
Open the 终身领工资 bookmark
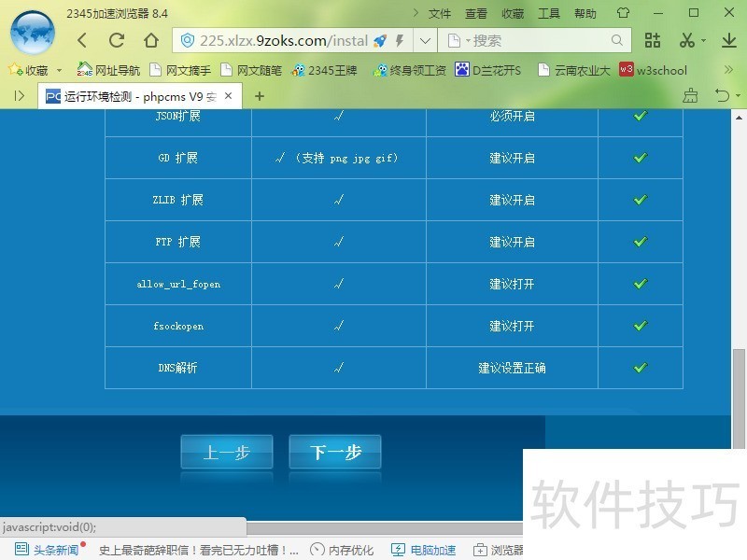[x=409, y=70]
